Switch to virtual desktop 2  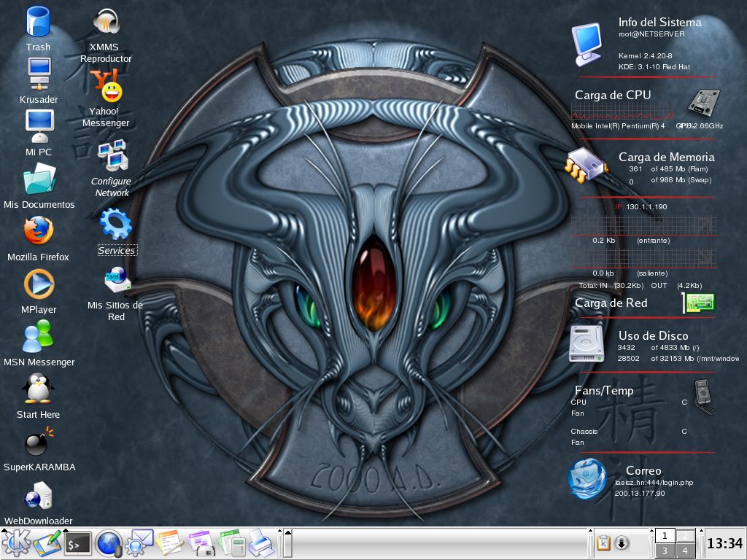coord(685,536)
